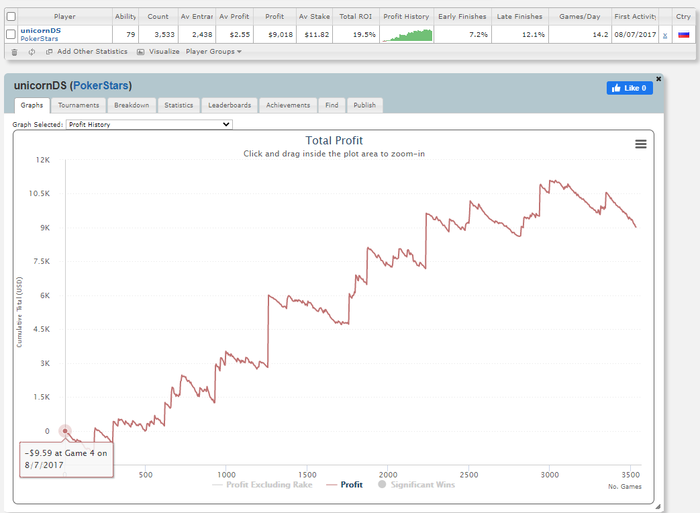Click the PokerStars link under player name
Screen dimensions: 700x513
click(39, 38)
